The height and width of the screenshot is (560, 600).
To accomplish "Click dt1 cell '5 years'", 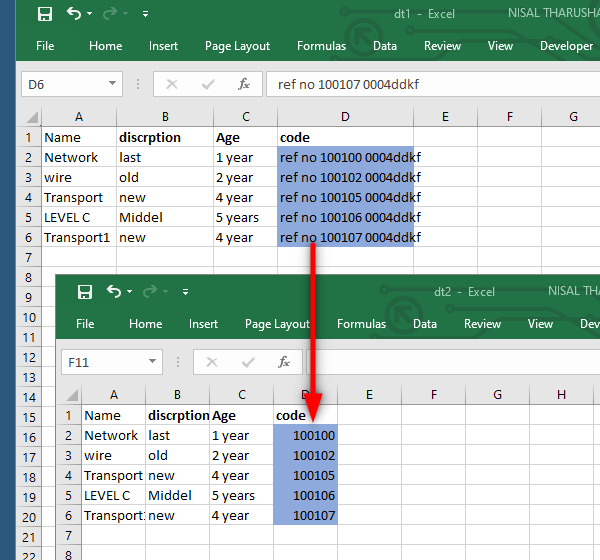I will pos(245,217).
